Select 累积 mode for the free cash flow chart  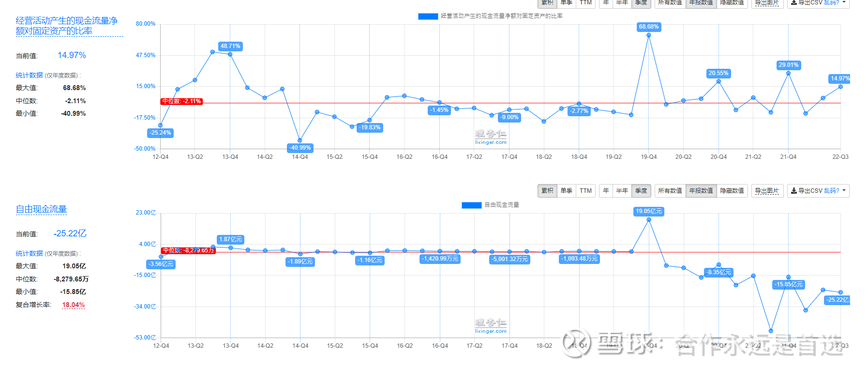tap(547, 191)
